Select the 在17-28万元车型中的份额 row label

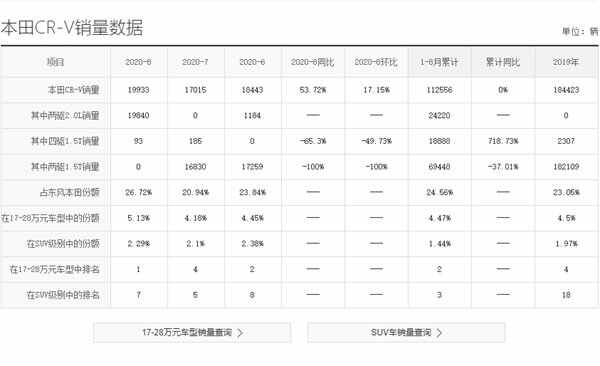pyautogui.click(x=50, y=218)
